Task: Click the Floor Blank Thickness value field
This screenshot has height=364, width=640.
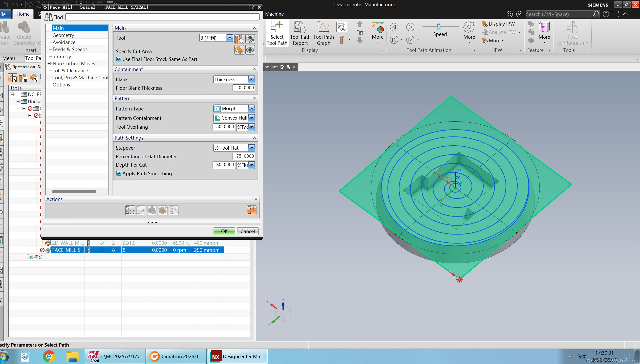Action: click(x=244, y=88)
